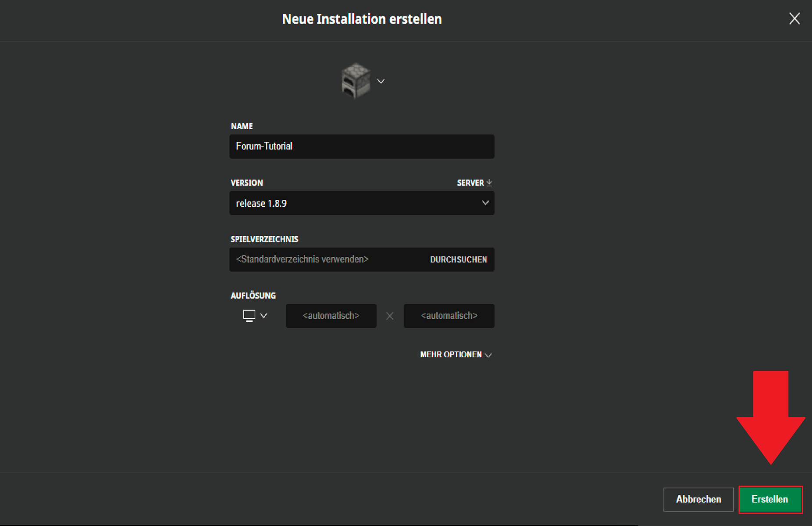Click DURCHSUCHEN to browse game directory
This screenshot has height=526, width=812.
tap(458, 259)
